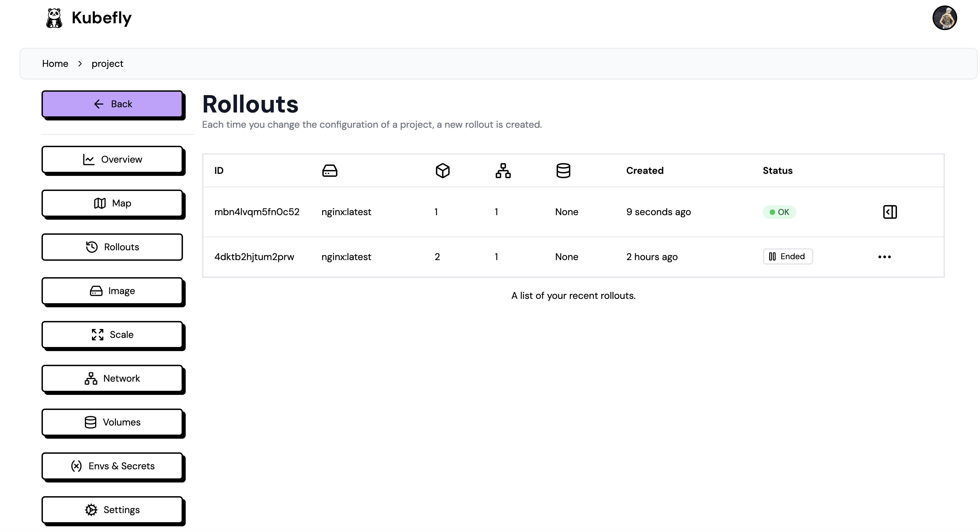Open the Volumes section
The width and height of the screenshot is (980, 532).
coord(112,422)
